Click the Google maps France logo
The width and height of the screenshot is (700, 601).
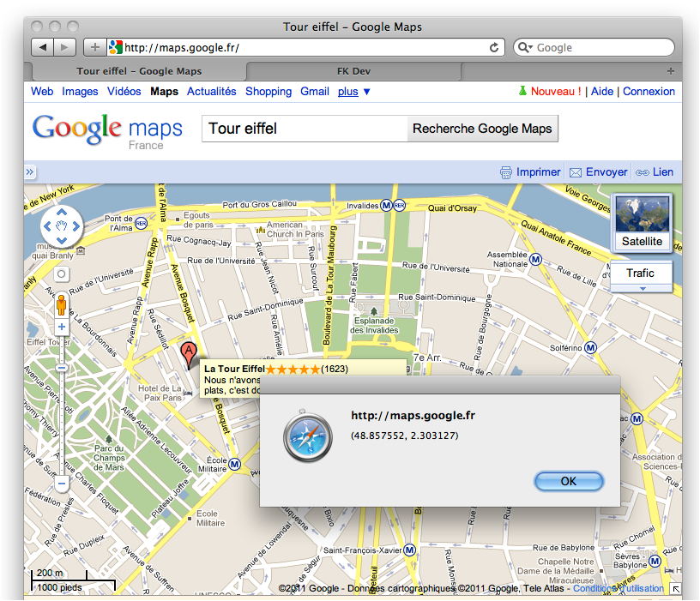pyautogui.click(x=107, y=131)
